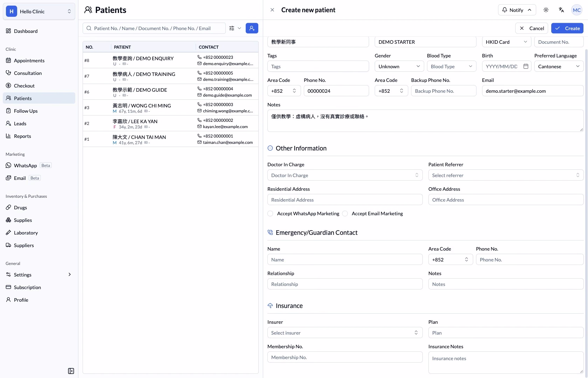Open the emergency contact +852 area code selector
This screenshot has width=588, height=378.
coord(450,259)
